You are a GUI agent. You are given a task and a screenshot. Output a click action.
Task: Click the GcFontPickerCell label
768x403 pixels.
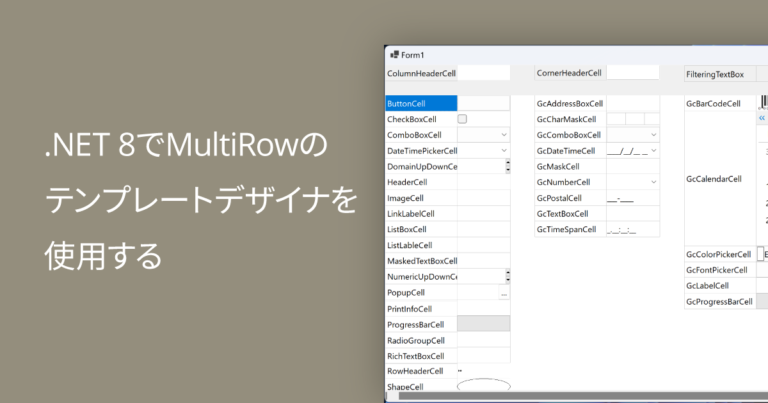pyautogui.click(x=717, y=270)
